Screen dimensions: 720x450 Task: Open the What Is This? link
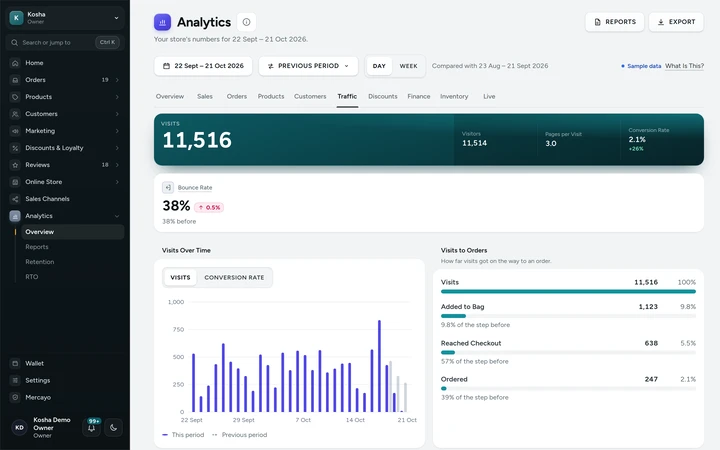tap(685, 66)
